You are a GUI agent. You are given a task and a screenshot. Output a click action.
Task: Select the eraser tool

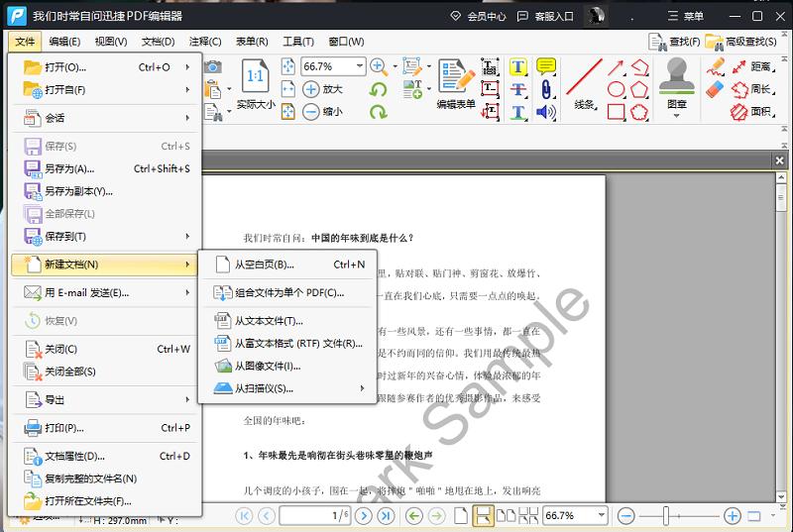(x=716, y=89)
